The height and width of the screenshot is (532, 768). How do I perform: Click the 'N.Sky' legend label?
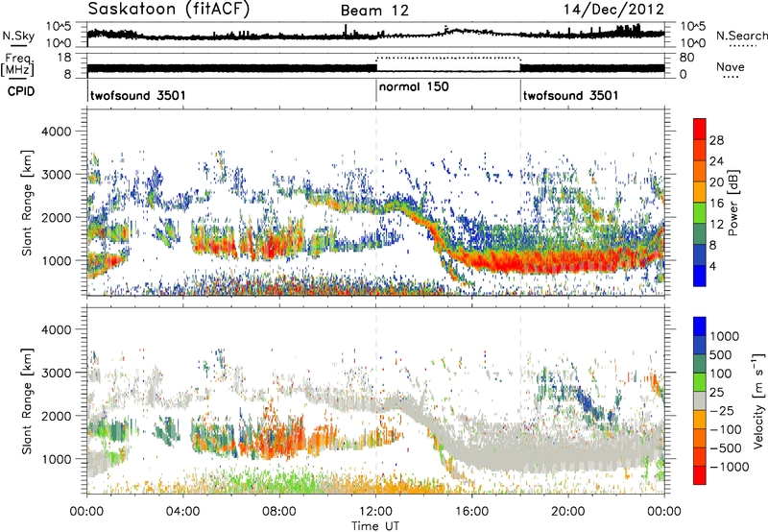tap(18, 36)
